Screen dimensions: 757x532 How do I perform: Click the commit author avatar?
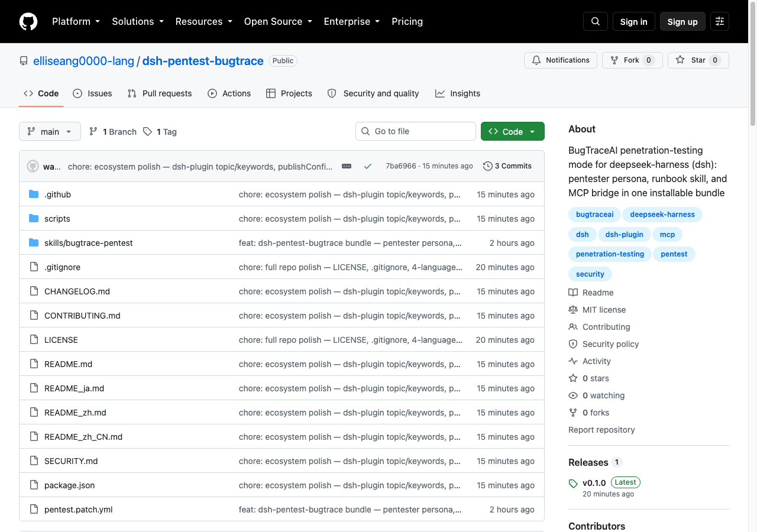(x=33, y=166)
